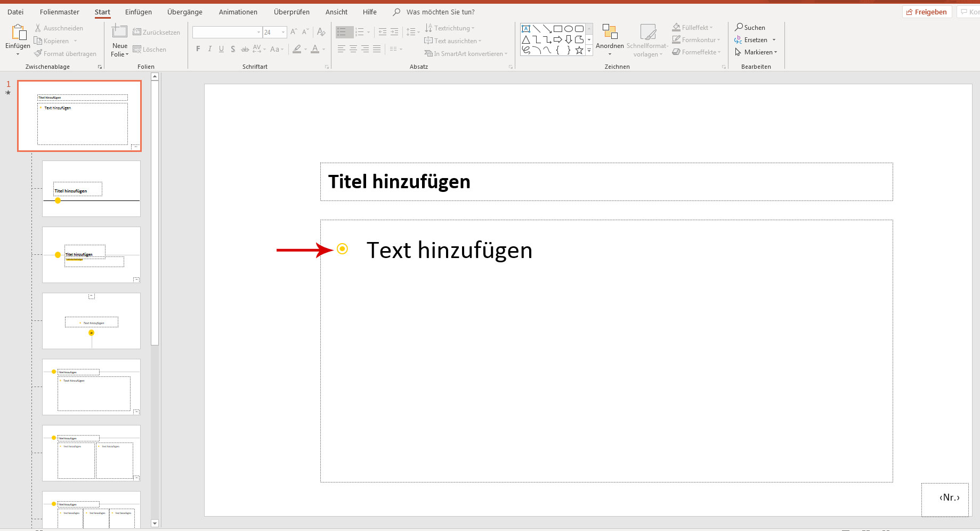Click the Was möchten Sie tun search field
The width and height of the screenshot is (980, 531).
[434, 12]
